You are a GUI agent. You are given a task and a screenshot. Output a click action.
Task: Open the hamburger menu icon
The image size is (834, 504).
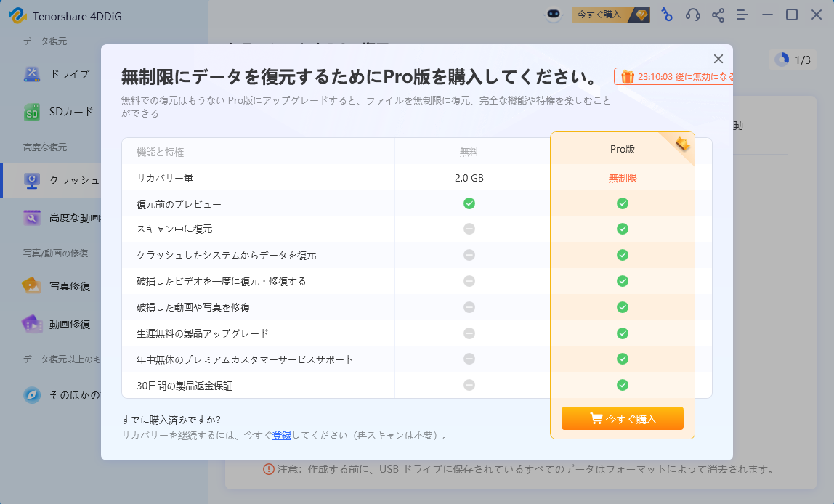coord(742,15)
